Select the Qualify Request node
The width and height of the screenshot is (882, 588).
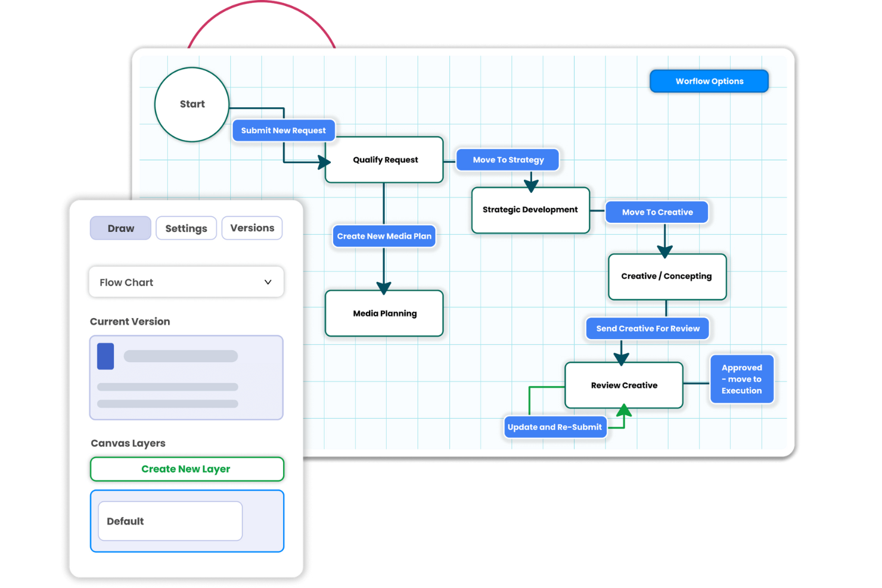(384, 160)
